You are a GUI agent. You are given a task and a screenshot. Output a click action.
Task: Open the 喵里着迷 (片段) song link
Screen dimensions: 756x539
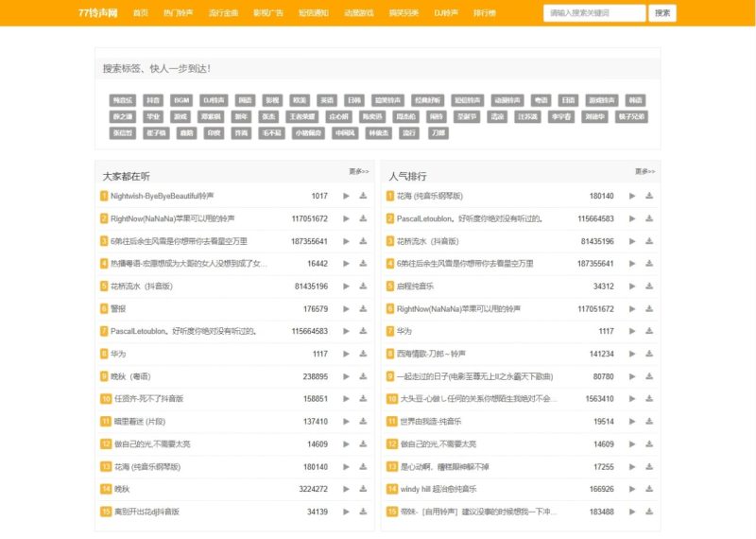click(x=141, y=422)
